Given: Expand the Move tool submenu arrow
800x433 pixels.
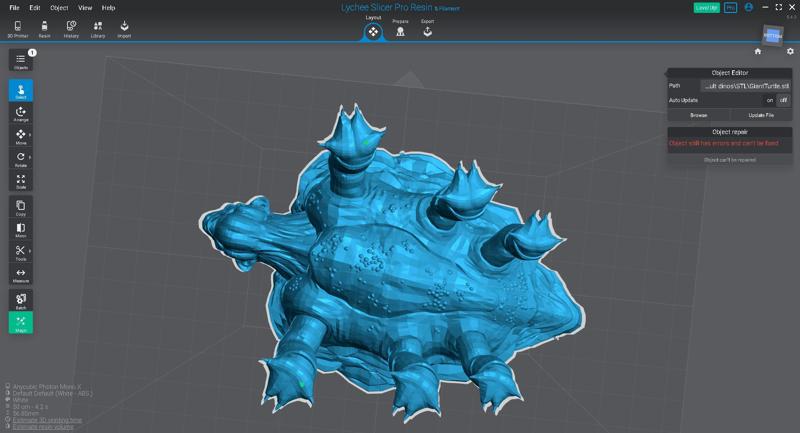Looking at the screenshot, I should point(30,135).
